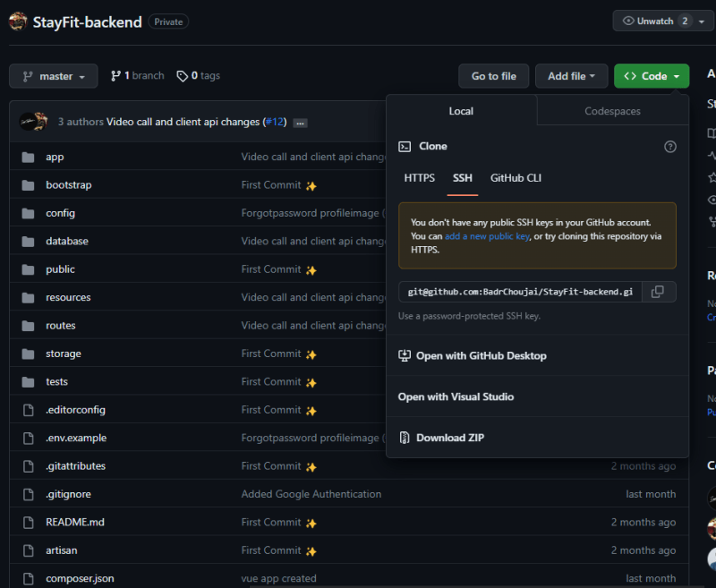Click the README.md file icon
The height and width of the screenshot is (588, 716).
(29, 523)
